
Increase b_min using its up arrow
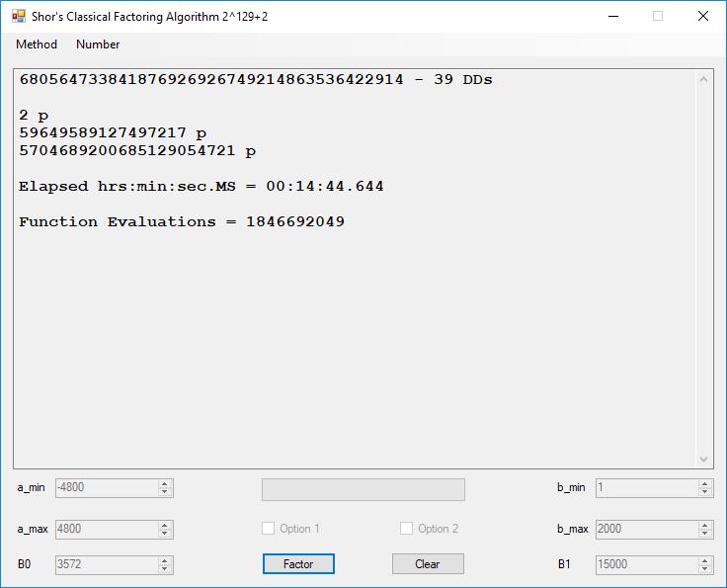[704, 484]
